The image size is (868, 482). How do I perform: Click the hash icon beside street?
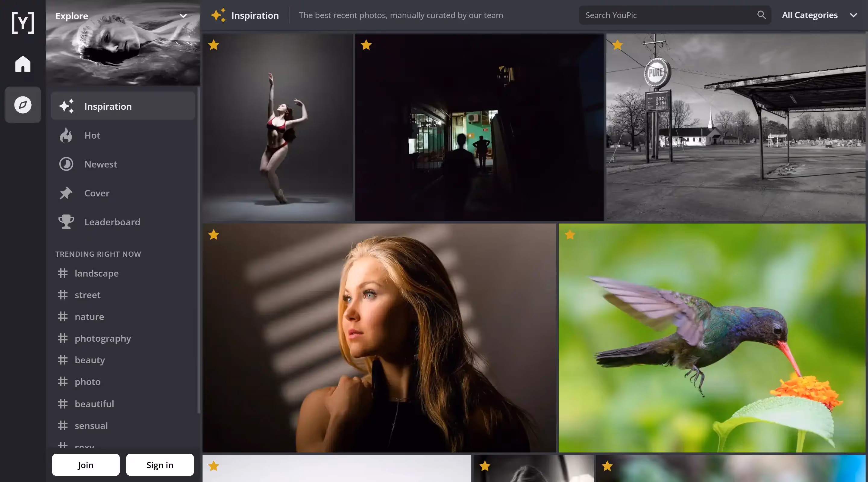coord(63,295)
